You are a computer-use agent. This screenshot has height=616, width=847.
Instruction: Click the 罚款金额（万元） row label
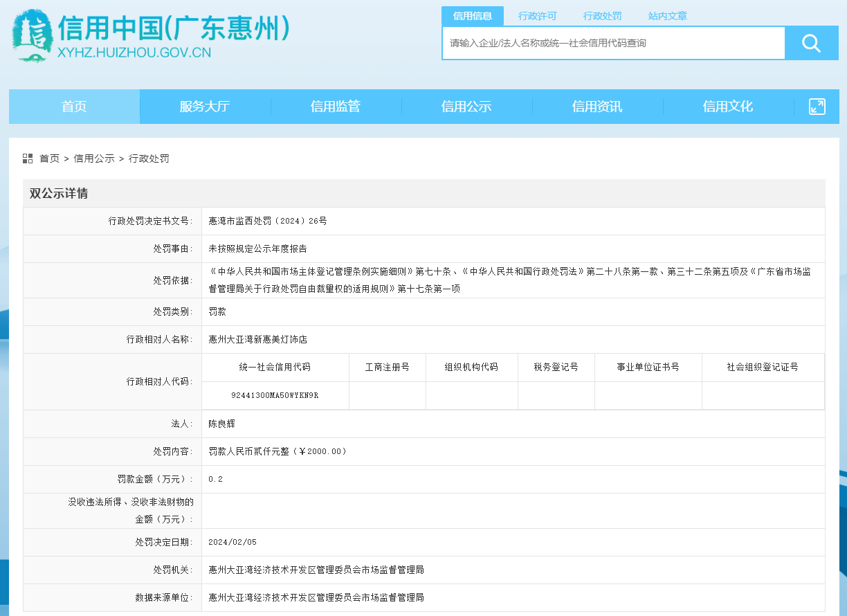click(155, 479)
